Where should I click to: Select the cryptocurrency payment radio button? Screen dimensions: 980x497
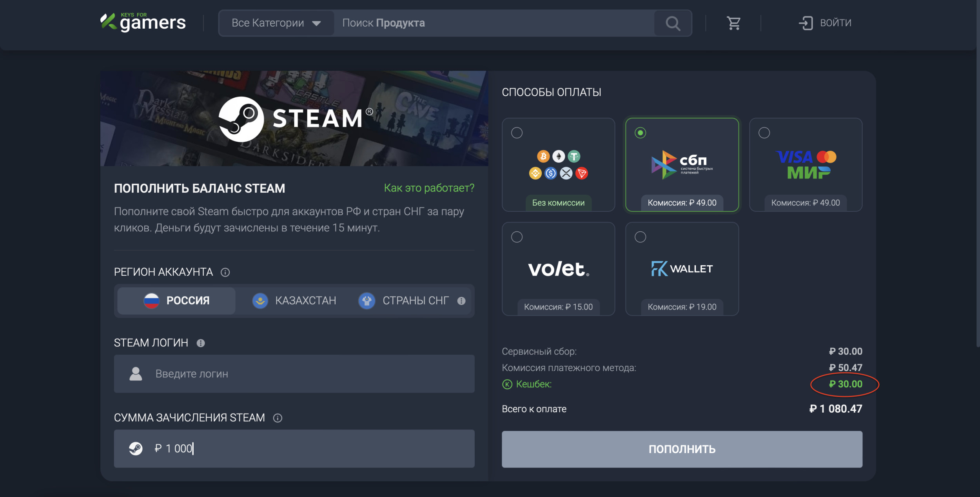[x=517, y=133]
